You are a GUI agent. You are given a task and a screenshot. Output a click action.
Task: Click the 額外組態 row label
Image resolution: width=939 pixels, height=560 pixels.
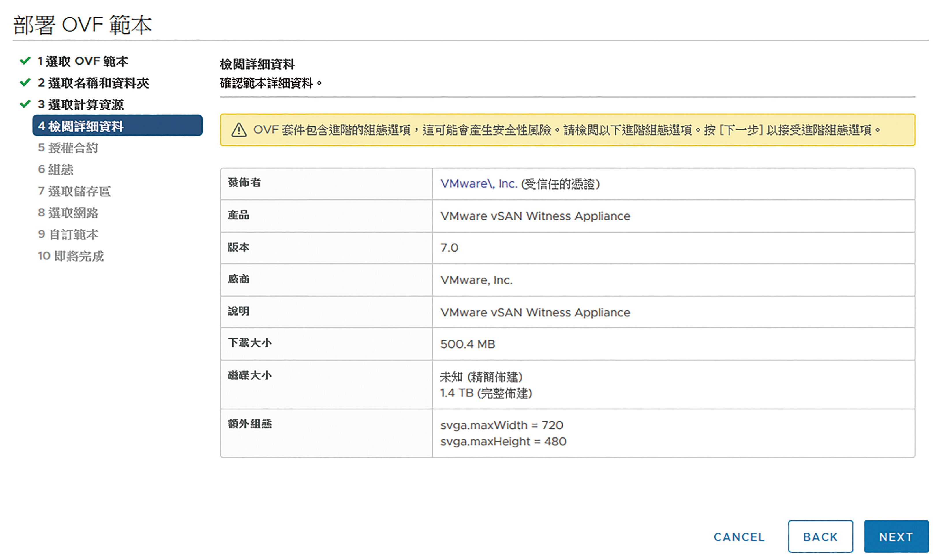pyautogui.click(x=250, y=424)
